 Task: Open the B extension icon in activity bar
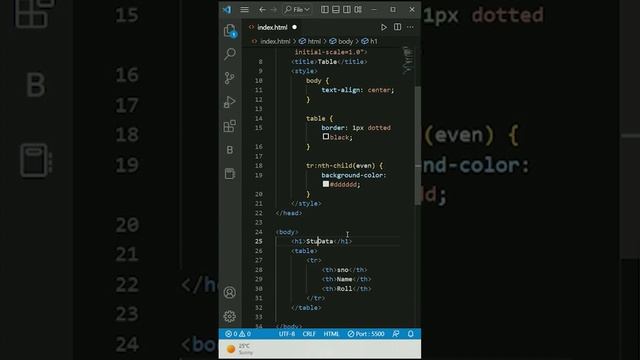230,150
